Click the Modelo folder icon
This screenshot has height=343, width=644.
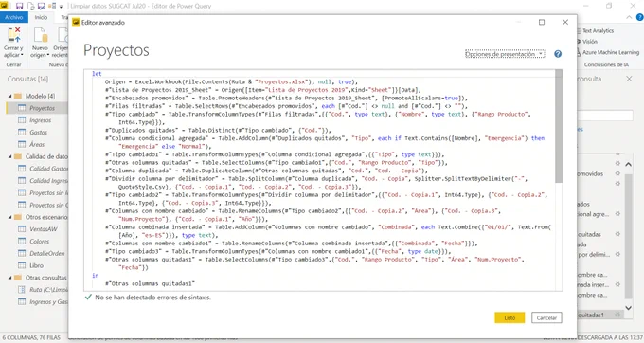[18, 96]
